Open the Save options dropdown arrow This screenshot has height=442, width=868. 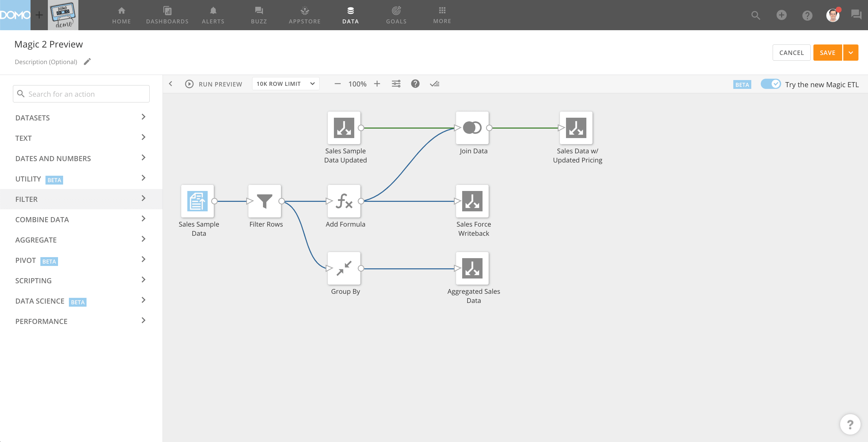pyautogui.click(x=851, y=53)
